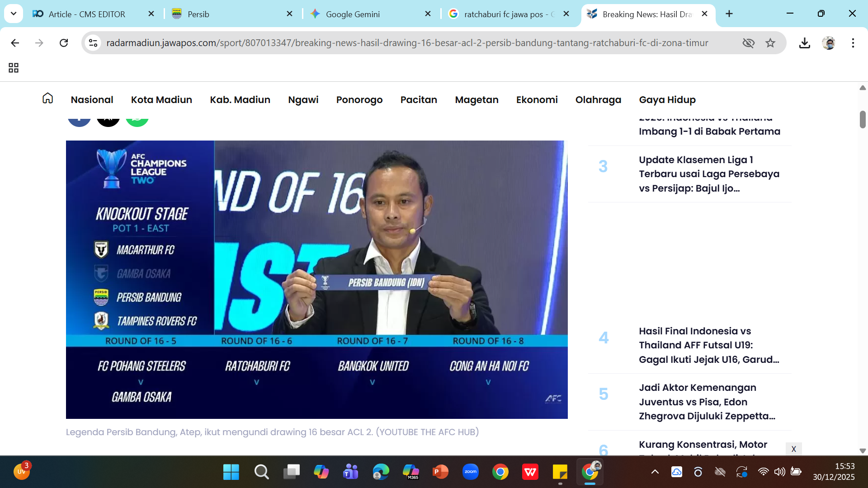This screenshot has height=488, width=868.
Task: Open Copilot from the taskbar
Action: click(x=321, y=472)
